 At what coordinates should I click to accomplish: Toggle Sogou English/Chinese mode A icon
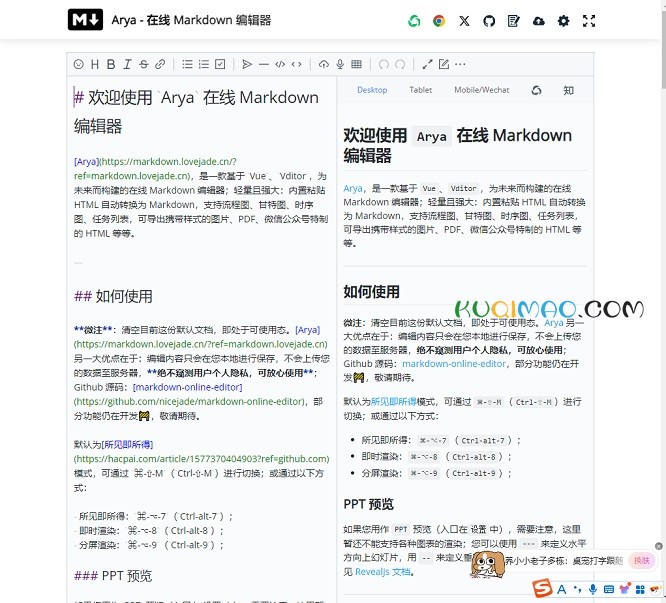coord(562,589)
